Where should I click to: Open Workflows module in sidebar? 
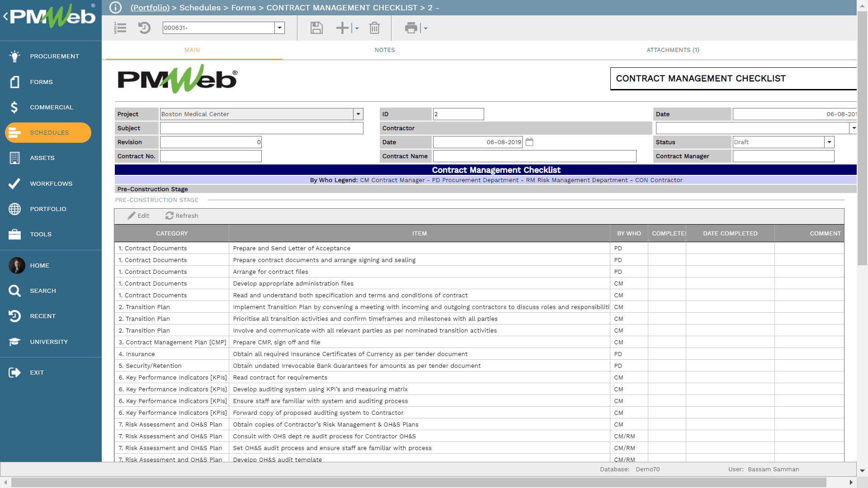(x=51, y=183)
